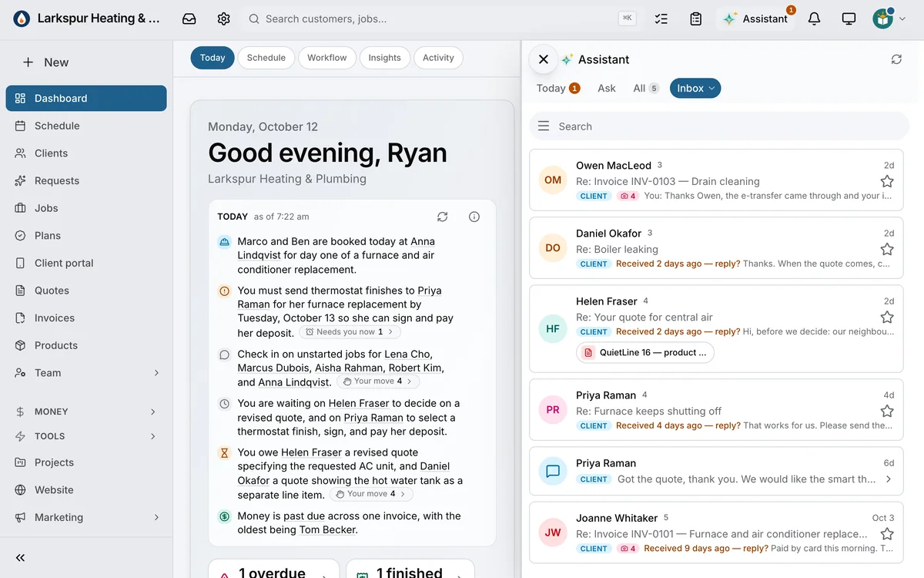Open Products in the sidebar
Viewport: 924px width, 578px height.
86,345
